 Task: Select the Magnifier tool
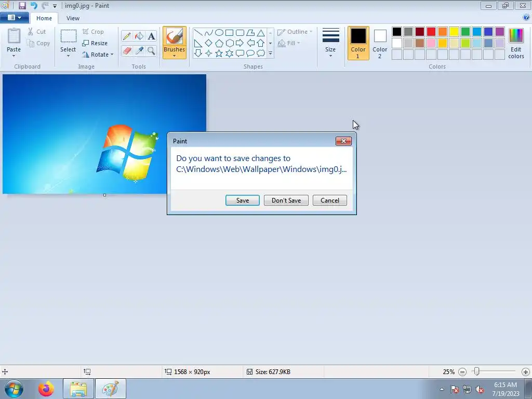pyautogui.click(x=151, y=51)
